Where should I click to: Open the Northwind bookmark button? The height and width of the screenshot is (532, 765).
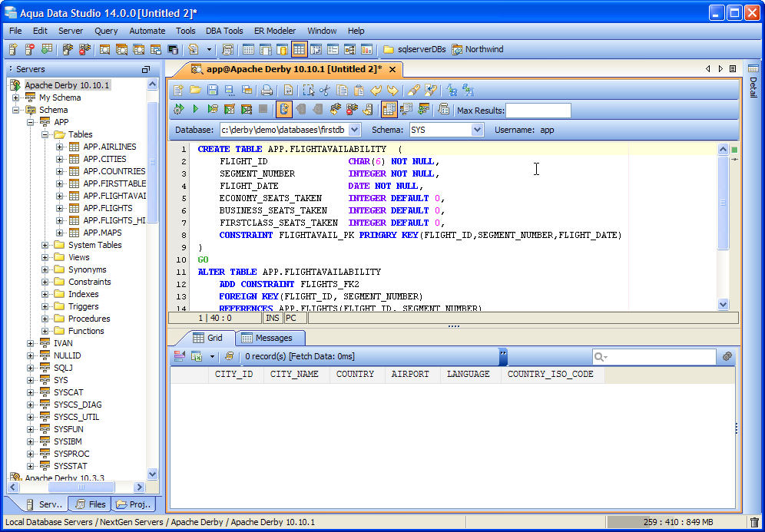pos(478,50)
